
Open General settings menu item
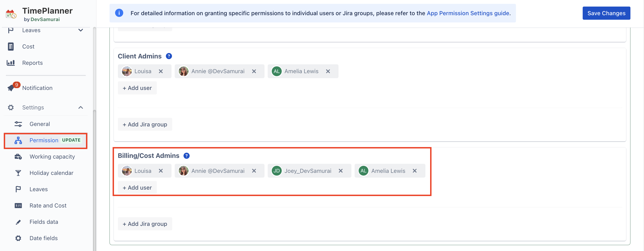[x=40, y=124]
